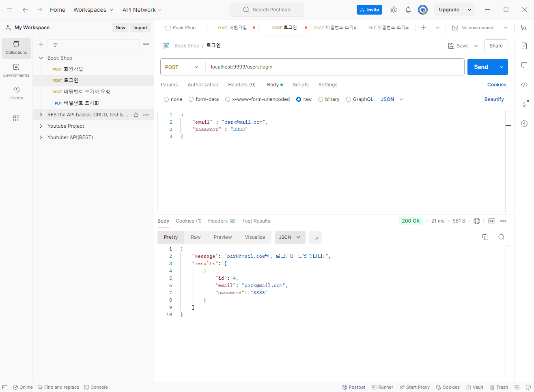Go forward with the right arrow
This screenshot has width=534, height=392.
[x=40, y=10]
